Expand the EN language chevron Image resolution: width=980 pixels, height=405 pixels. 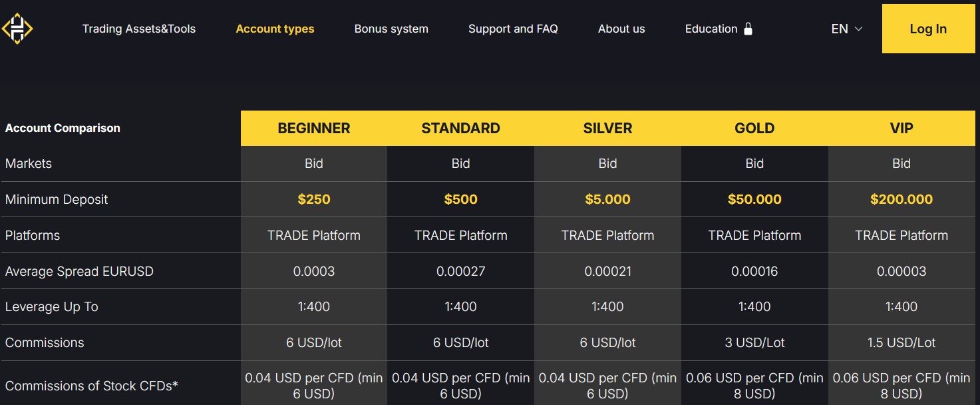point(858,29)
